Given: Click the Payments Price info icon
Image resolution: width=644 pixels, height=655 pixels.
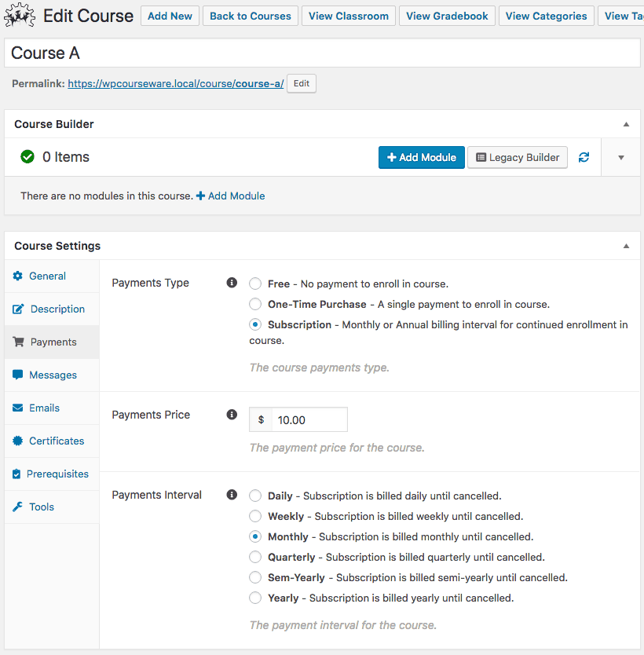Looking at the screenshot, I should pos(232,415).
